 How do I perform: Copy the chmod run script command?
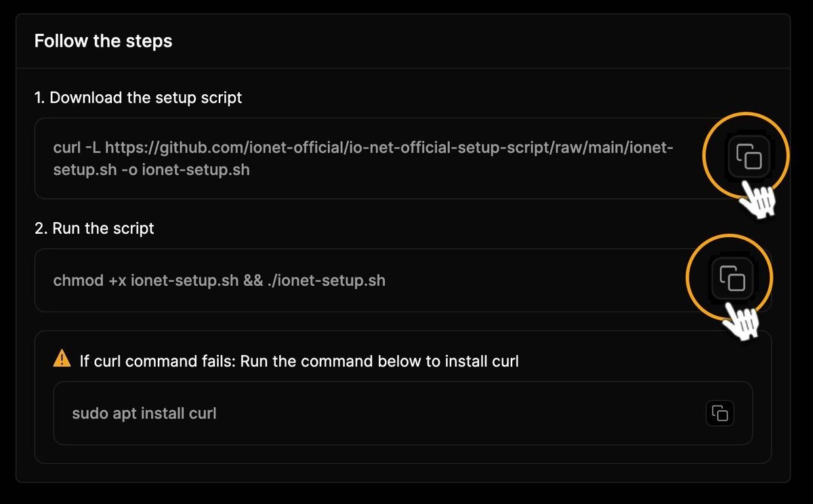(732, 278)
